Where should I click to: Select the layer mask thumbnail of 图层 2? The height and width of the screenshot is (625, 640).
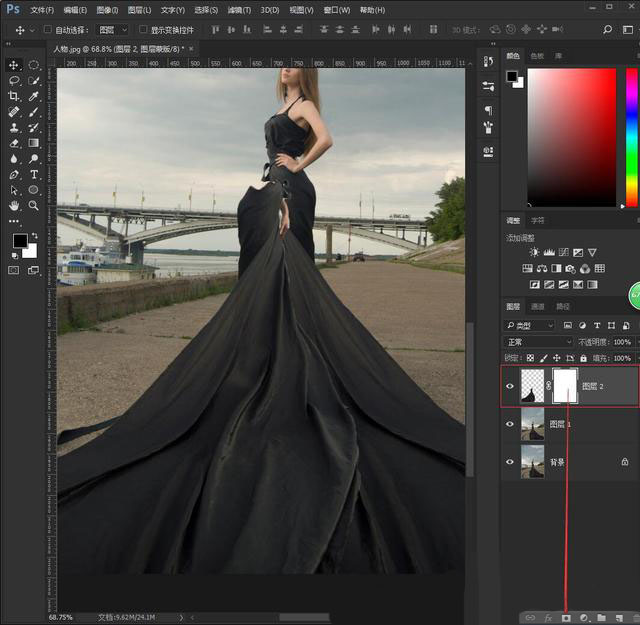[x=565, y=386]
